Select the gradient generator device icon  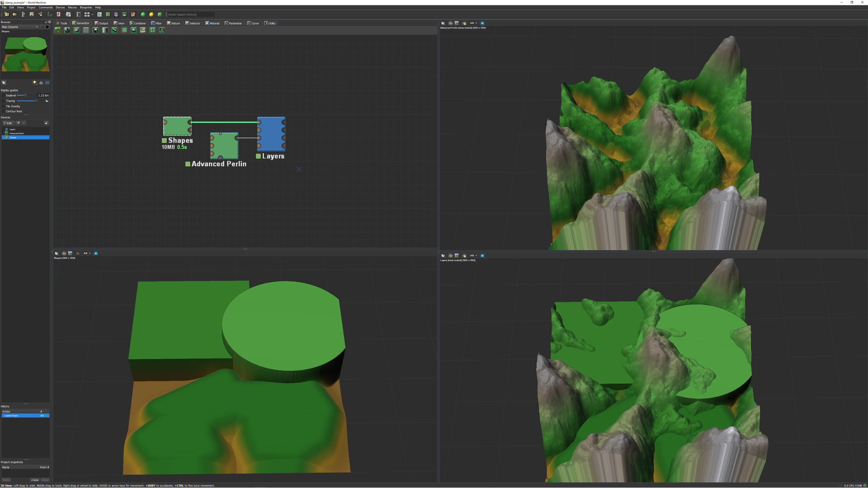105,30
